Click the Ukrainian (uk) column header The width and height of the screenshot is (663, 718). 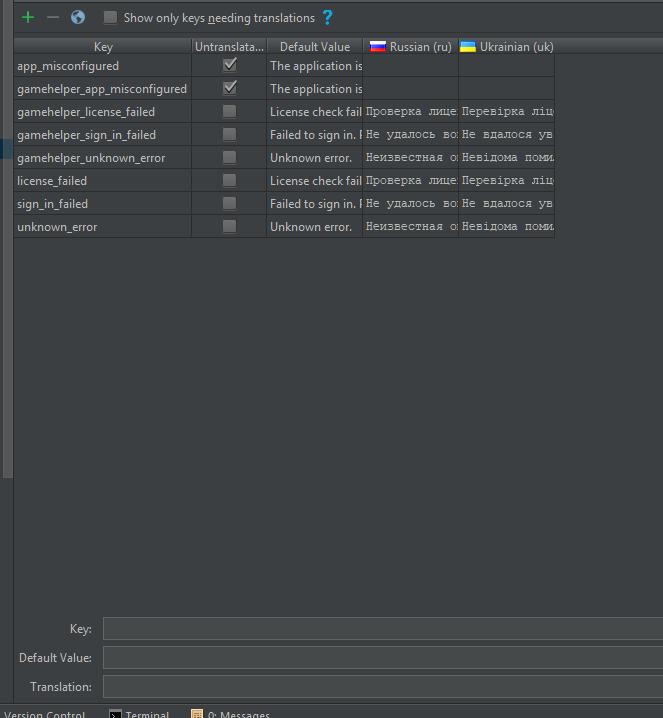point(506,47)
